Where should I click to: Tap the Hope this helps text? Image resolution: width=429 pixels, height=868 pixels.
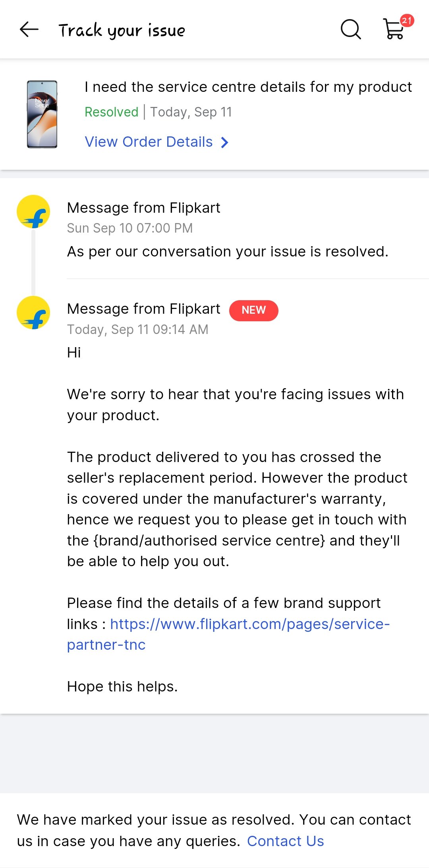click(x=122, y=687)
